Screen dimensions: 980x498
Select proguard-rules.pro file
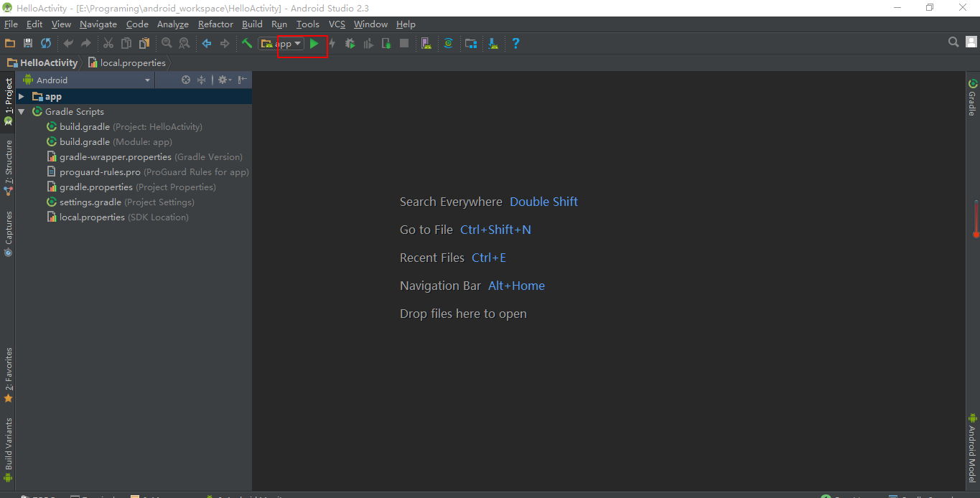coord(147,172)
